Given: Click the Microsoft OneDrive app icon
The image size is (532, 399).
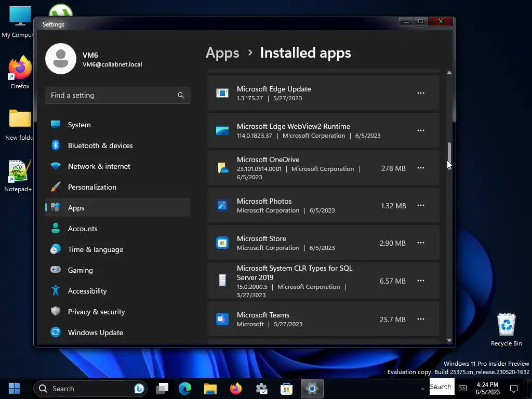Looking at the screenshot, I should coord(222,168).
